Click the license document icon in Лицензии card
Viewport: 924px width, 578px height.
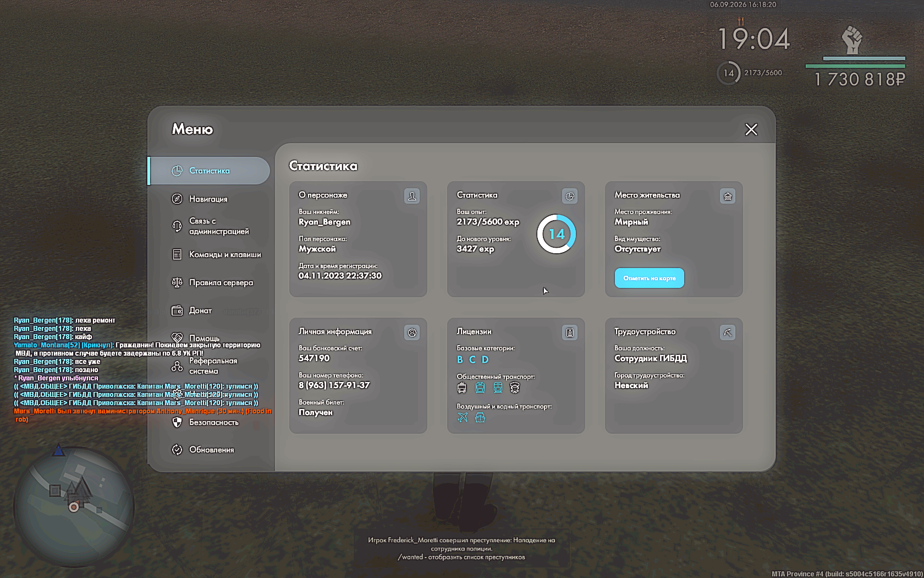tap(570, 332)
